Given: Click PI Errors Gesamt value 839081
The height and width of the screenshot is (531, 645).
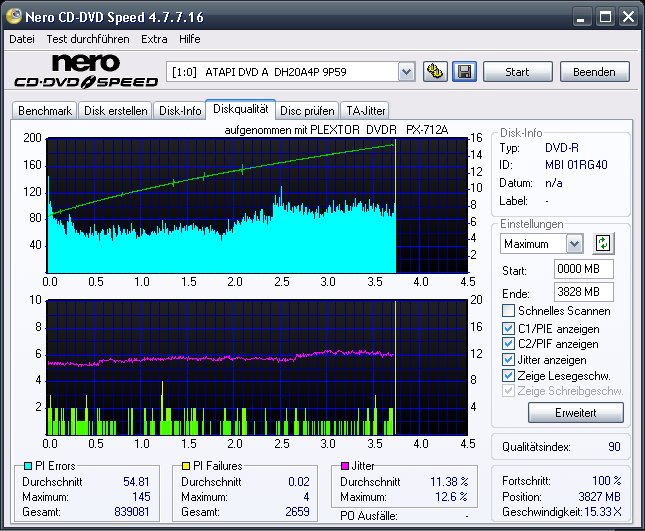Looking at the screenshot, I should [132, 512].
